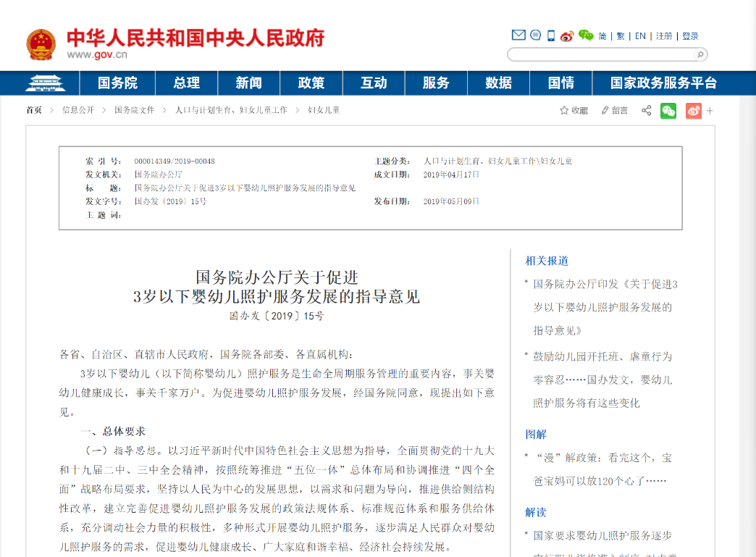Click the 登录 login link
This screenshot has width=756, height=557.
690,36
